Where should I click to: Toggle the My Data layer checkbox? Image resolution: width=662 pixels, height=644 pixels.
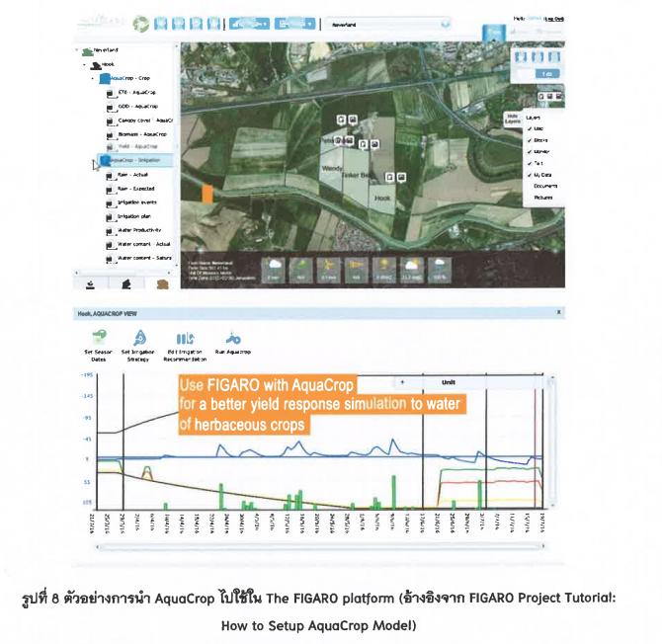tap(530, 175)
